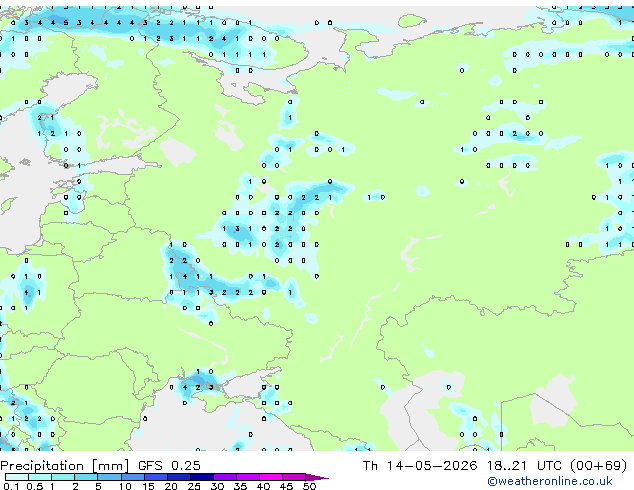The height and width of the screenshot is (490, 634).
Task: Select the 1–2 mm legend swatch
Action: pos(63,477)
